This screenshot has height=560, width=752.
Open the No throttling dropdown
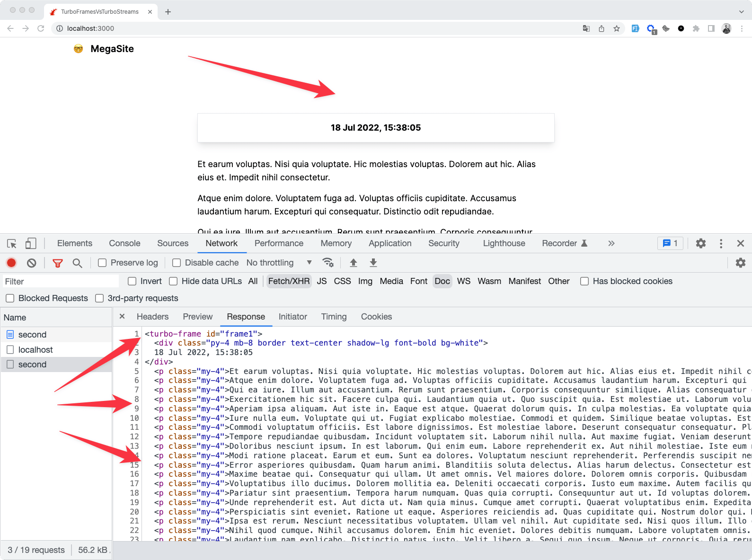tap(279, 263)
